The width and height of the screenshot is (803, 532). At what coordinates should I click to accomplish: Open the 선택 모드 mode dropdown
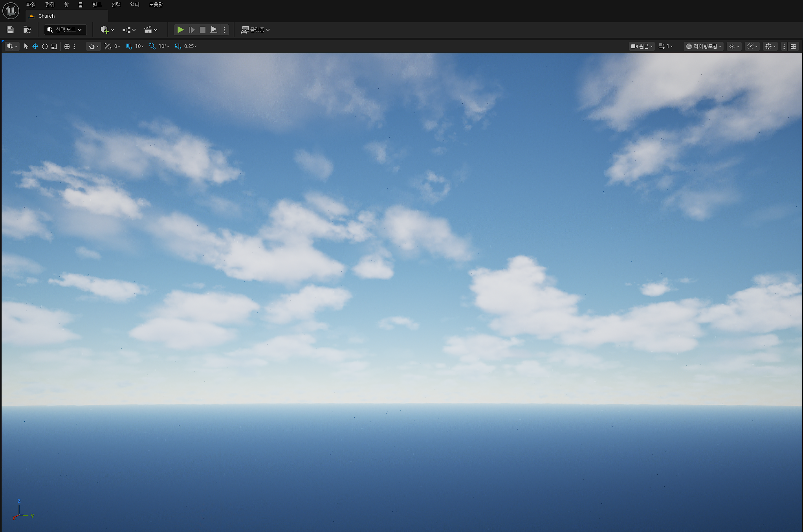(65, 30)
